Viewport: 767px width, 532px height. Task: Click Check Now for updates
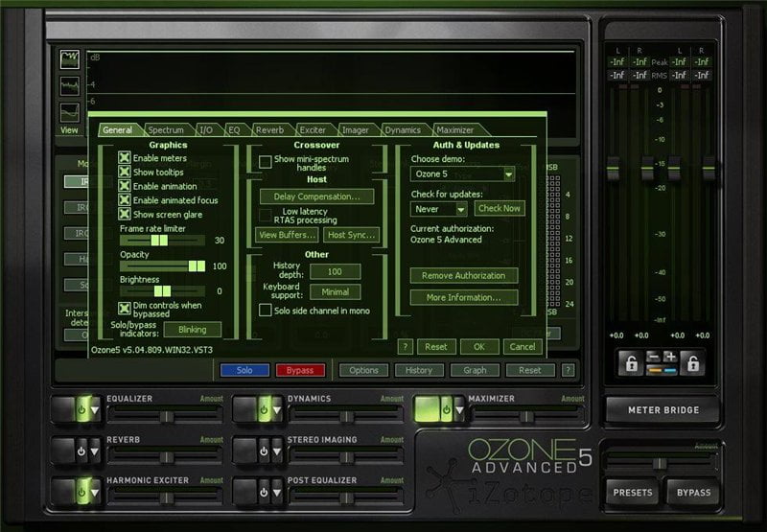coord(500,208)
